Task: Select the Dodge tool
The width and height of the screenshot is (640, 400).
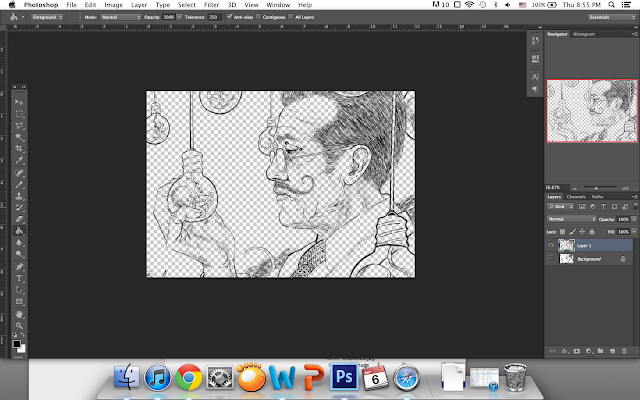Action: coord(19,254)
